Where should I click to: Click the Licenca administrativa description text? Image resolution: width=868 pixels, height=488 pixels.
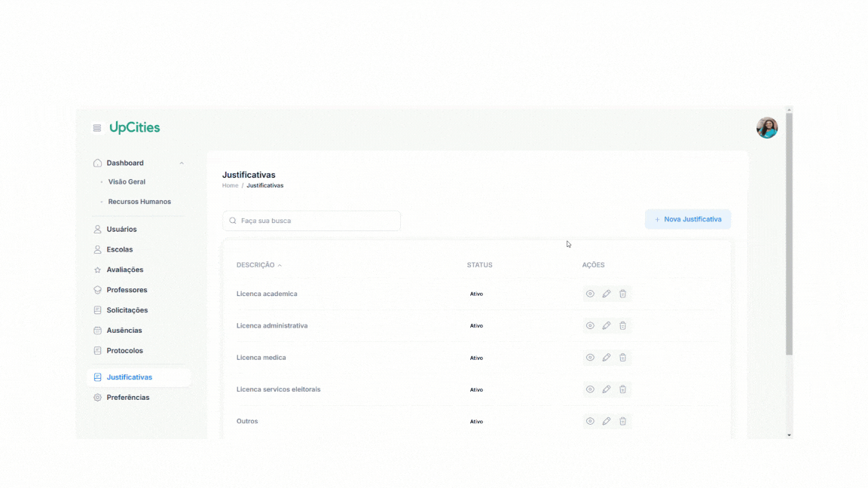pyautogui.click(x=272, y=326)
